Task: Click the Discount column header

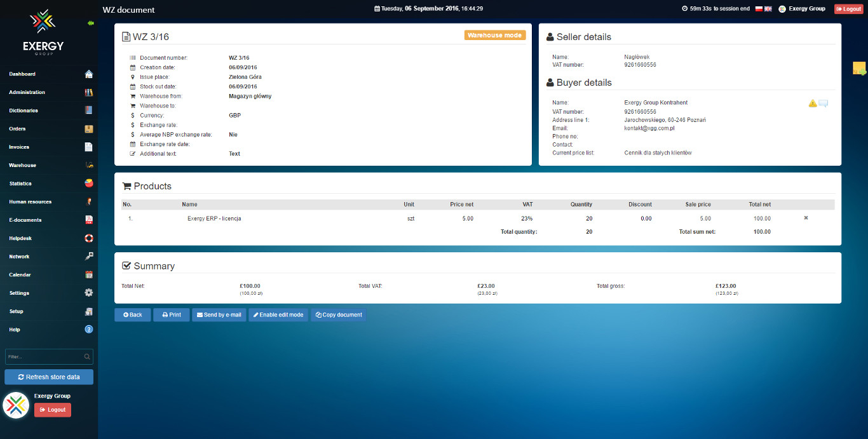Action: point(640,205)
